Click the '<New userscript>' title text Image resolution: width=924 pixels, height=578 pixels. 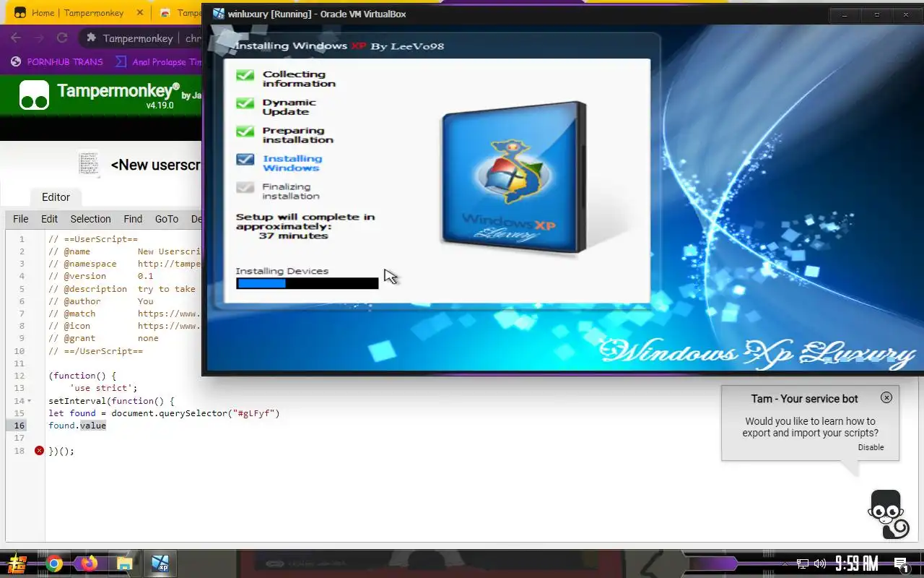[x=156, y=165]
